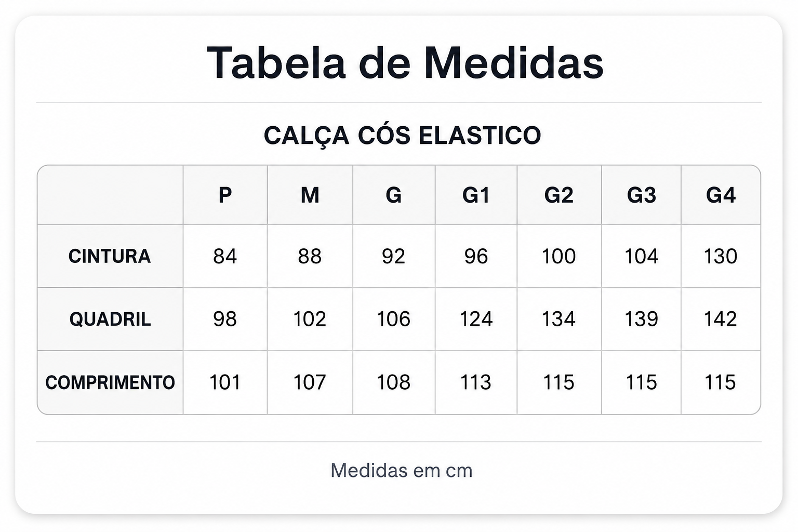
Task: Select the G3 column header
Action: [x=641, y=195]
